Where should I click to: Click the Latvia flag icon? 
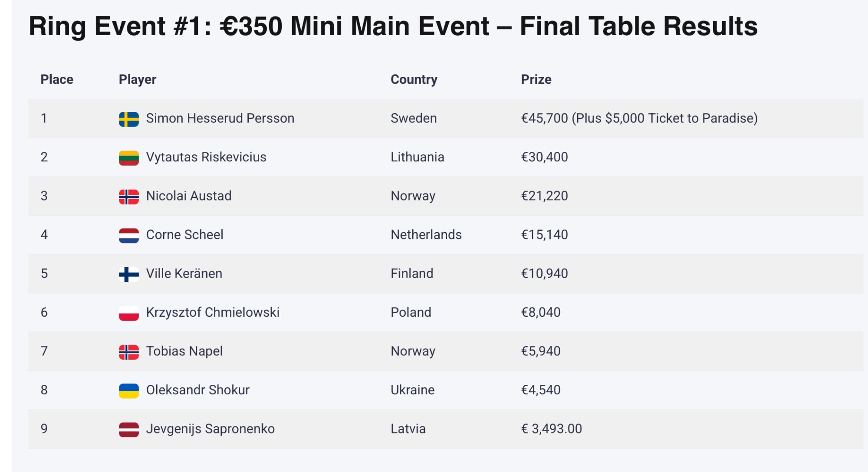point(129,430)
